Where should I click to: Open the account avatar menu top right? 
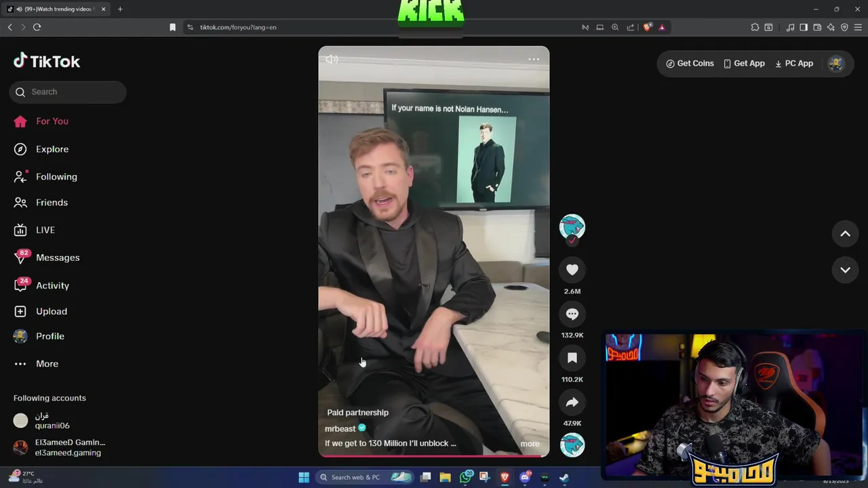click(835, 64)
